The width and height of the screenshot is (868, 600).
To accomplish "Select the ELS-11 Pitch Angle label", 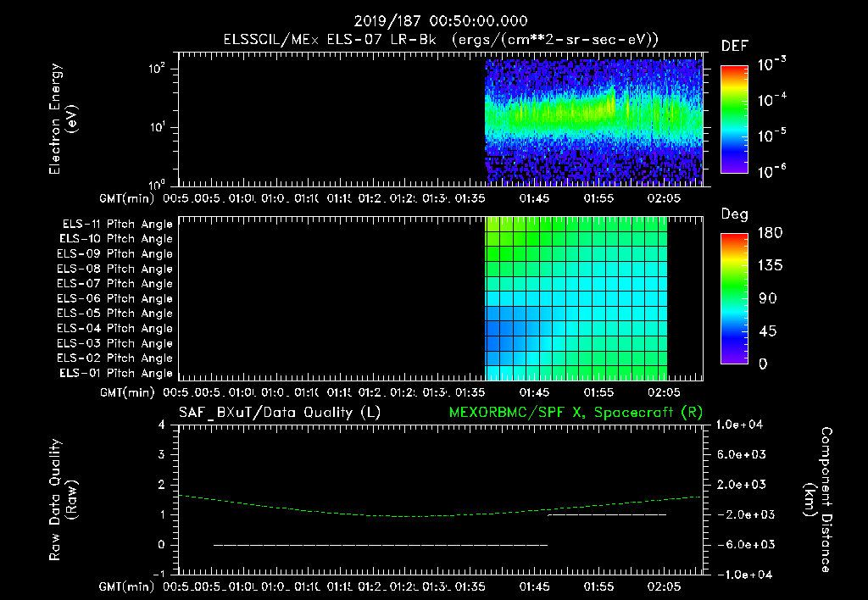I will 117,225.
